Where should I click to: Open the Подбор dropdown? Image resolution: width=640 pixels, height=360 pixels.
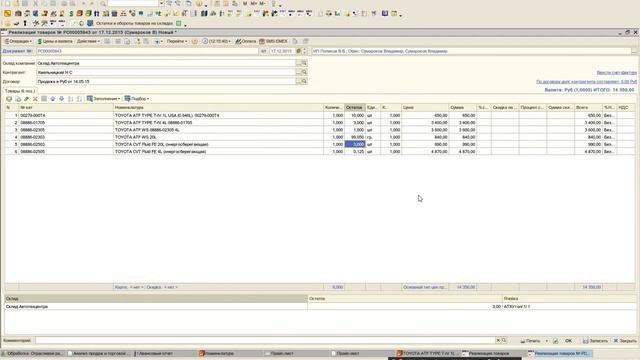click(137, 99)
